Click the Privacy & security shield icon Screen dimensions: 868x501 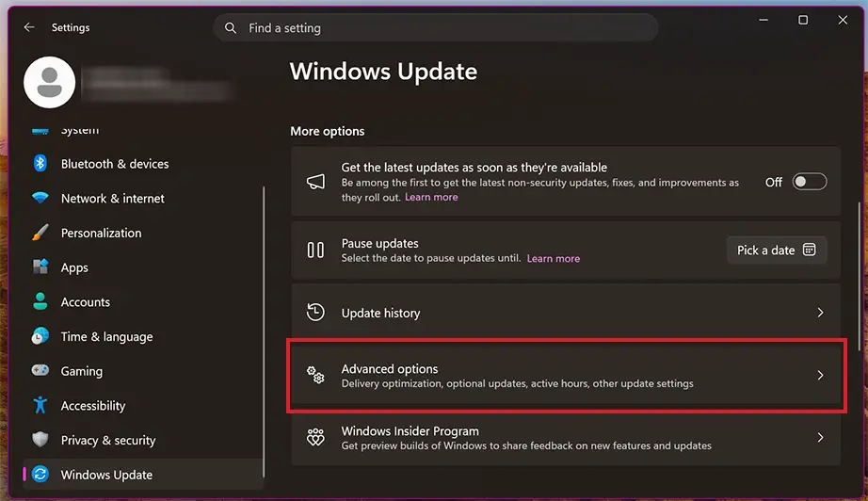point(40,440)
